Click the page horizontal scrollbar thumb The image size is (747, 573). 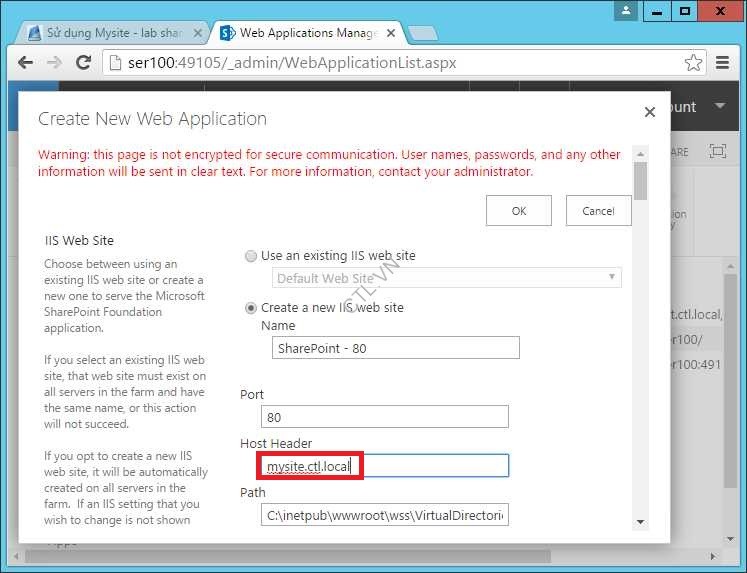click(288, 556)
